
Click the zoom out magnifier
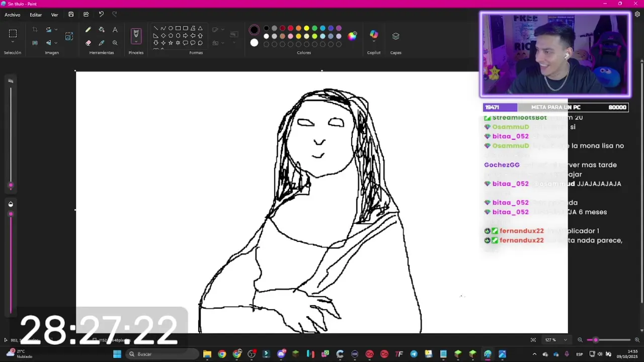click(x=580, y=340)
